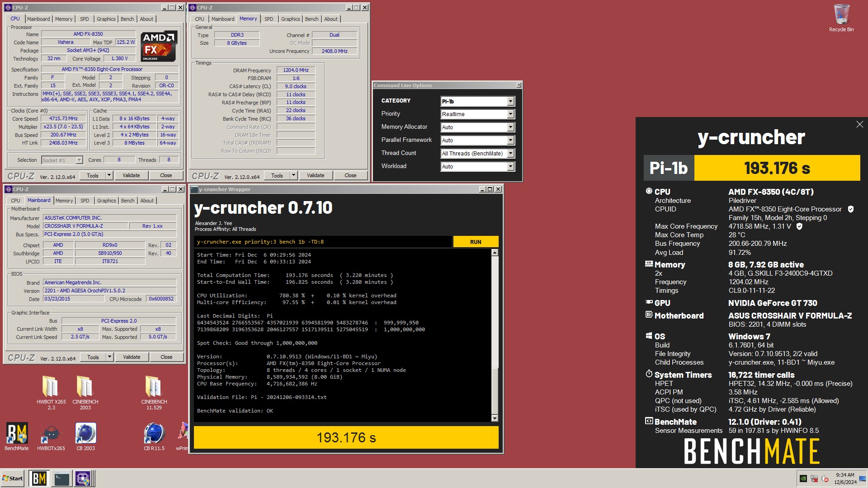Click the yellow 193.176 s result bar
Screen dimensions: 868x488
346,437
